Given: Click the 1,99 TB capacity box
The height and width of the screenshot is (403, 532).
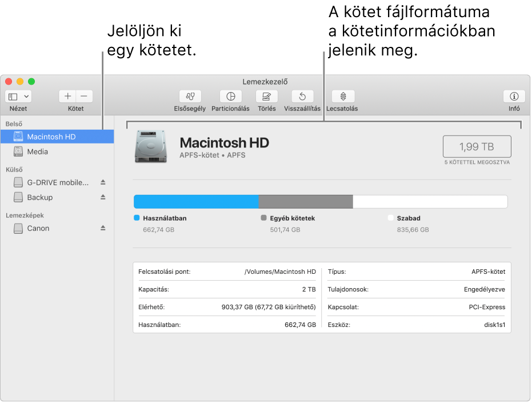Looking at the screenshot, I should click(477, 147).
